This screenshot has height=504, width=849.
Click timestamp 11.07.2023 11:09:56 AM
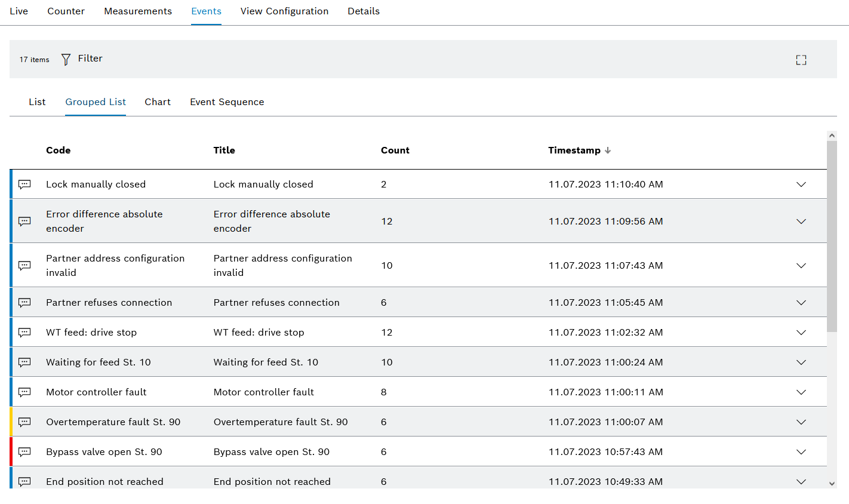(606, 222)
